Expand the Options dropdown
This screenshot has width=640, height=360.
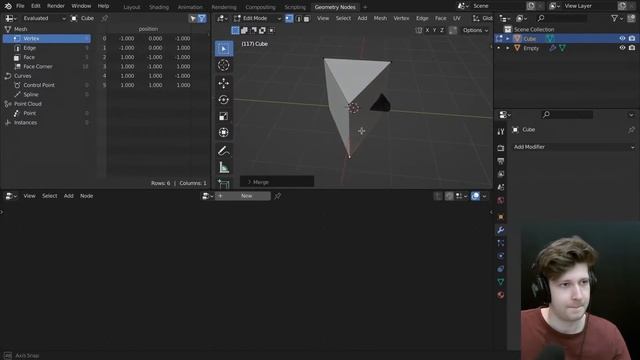click(x=475, y=30)
